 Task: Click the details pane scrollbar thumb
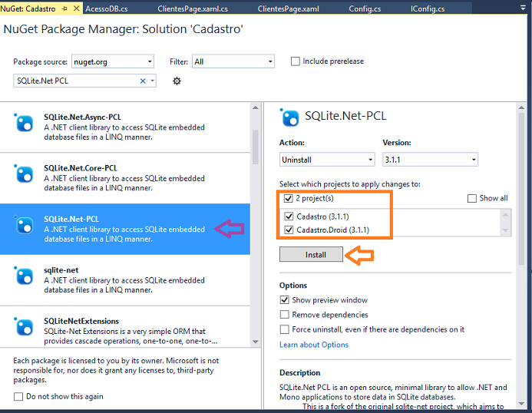[x=521, y=189]
